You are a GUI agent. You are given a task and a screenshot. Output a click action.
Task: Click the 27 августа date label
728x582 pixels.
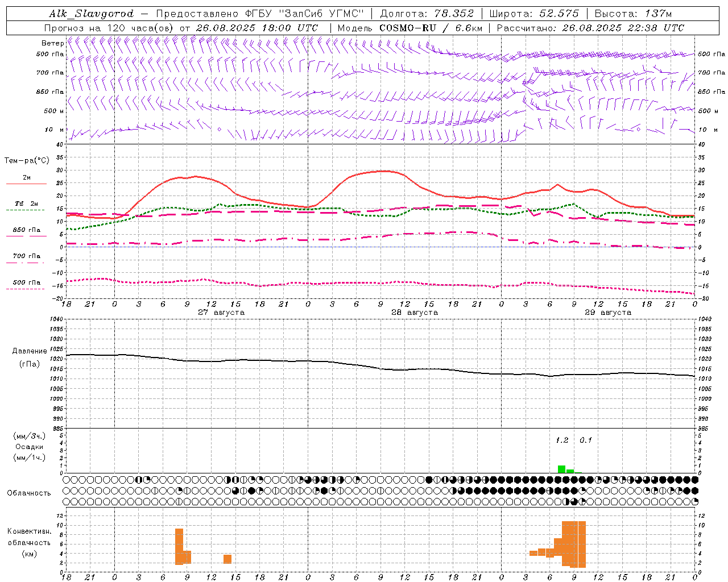click(221, 313)
